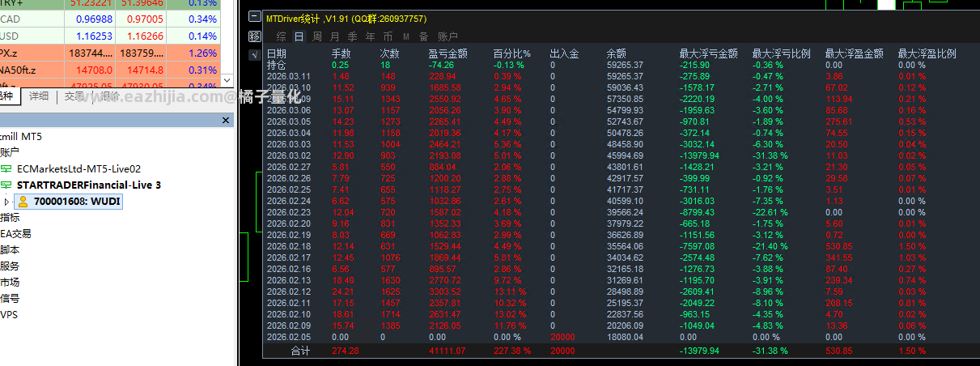Click the 41111.07 total profit value
The image size is (980, 366).
click(x=448, y=351)
